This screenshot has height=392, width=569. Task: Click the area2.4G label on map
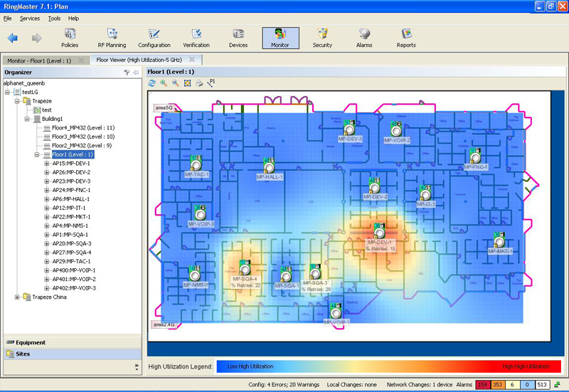tap(164, 324)
